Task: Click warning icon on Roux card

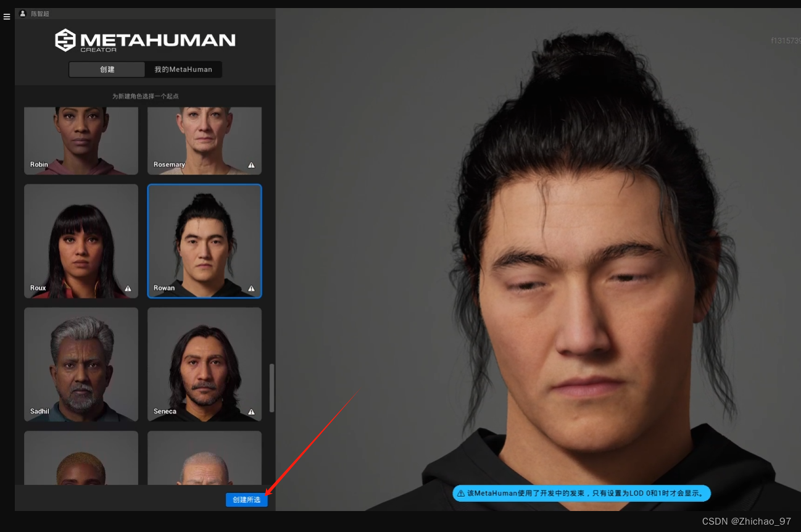Action: pyautogui.click(x=128, y=288)
